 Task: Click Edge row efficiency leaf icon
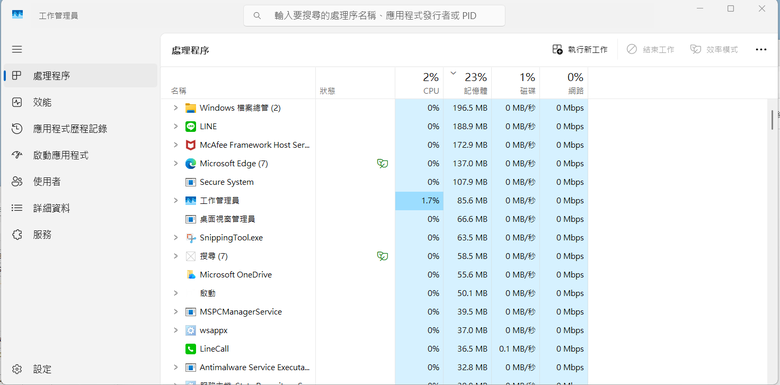382,163
